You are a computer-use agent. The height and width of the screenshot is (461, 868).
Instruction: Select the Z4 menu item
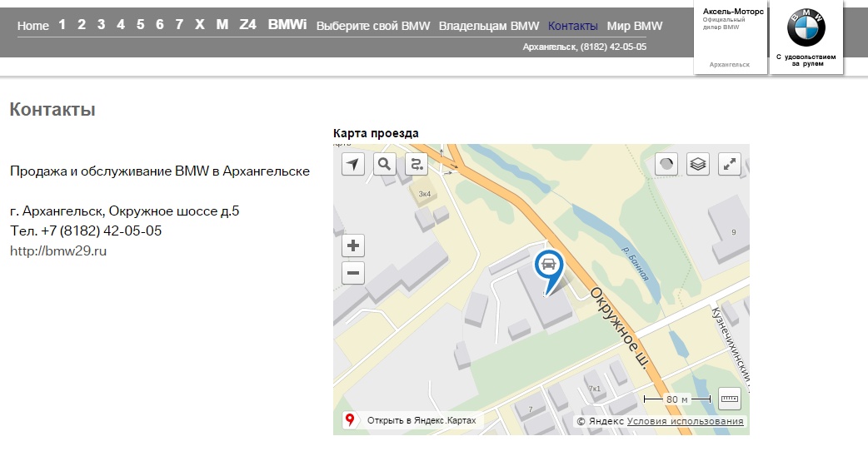click(247, 25)
